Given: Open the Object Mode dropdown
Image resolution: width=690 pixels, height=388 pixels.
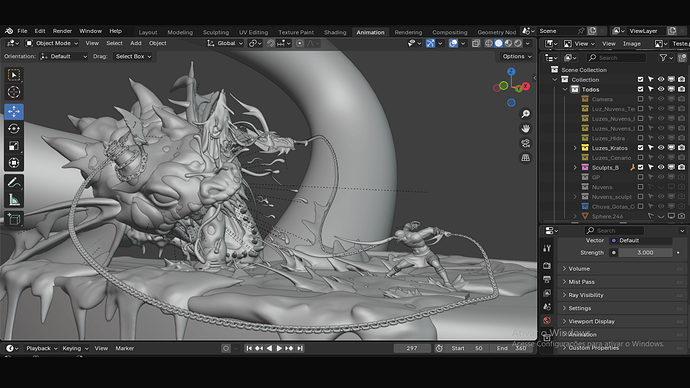Looking at the screenshot, I should tap(51, 43).
